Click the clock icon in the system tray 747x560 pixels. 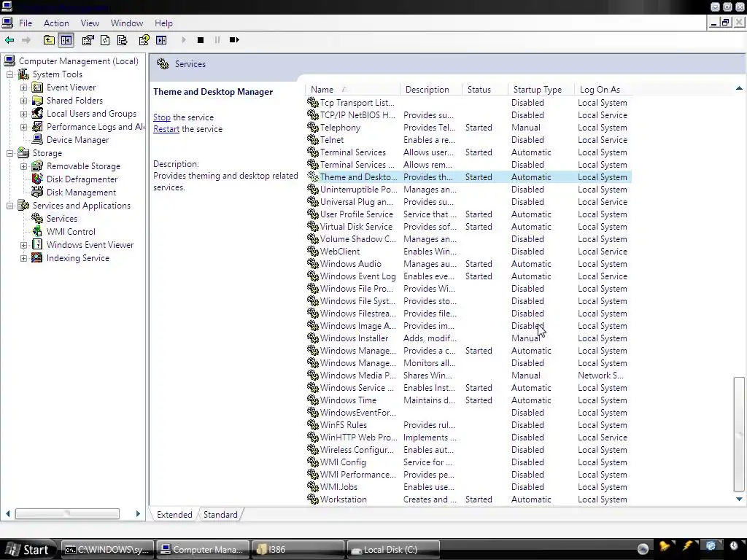pos(734,546)
